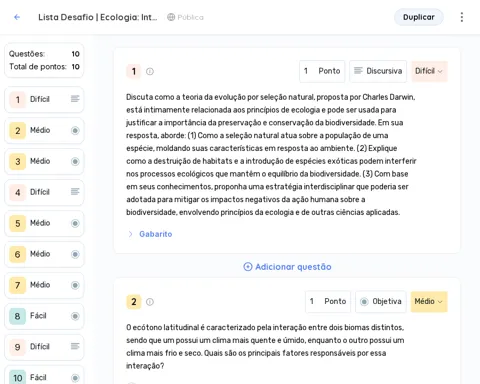Click the discursive lines icon in sidebar row 9
Viewport: 480px width, 384px height.
(75, 346)
